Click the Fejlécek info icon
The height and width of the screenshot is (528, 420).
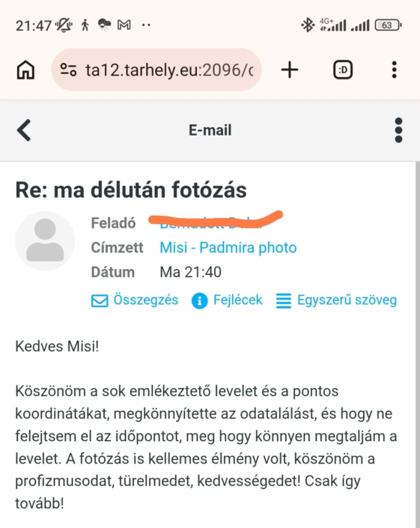tap(199, 300)
